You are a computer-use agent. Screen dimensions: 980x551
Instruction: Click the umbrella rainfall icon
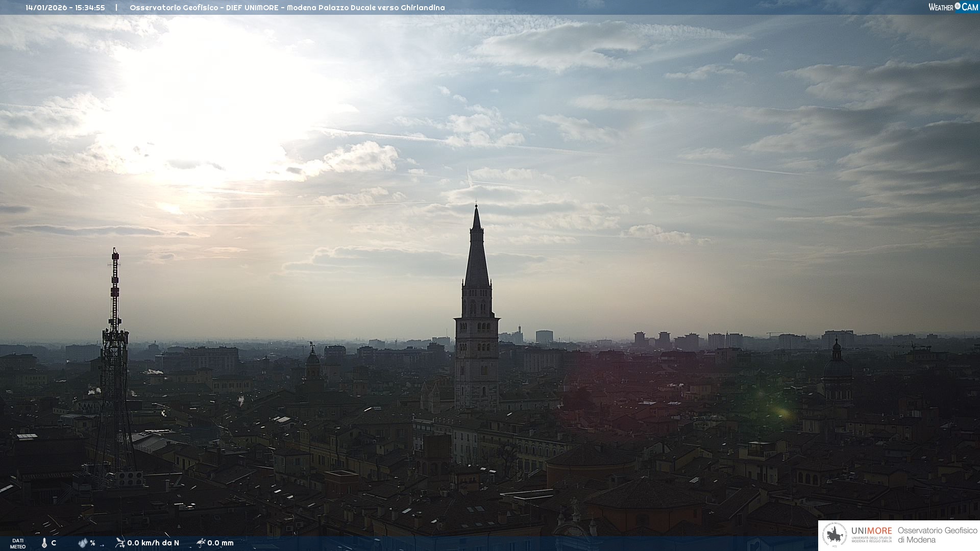201,543
